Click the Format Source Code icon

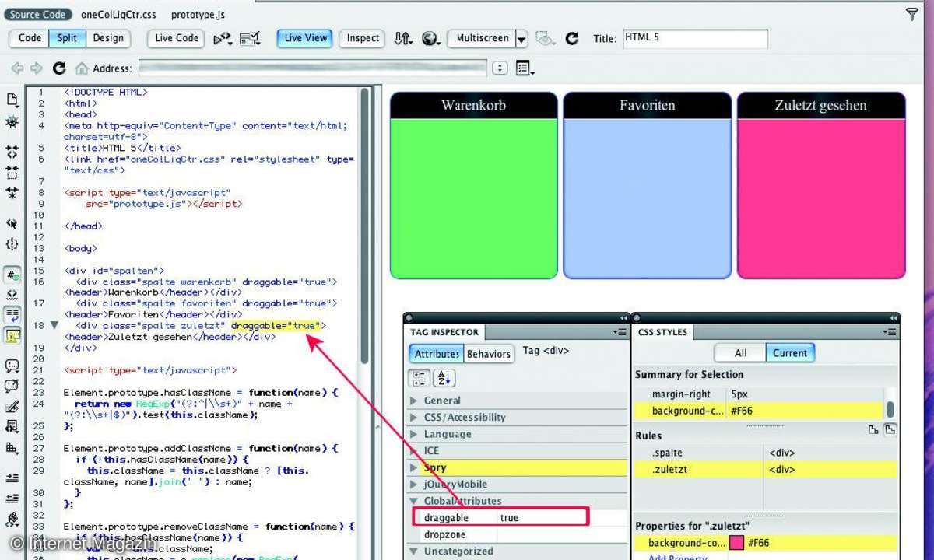click(12, 519)
